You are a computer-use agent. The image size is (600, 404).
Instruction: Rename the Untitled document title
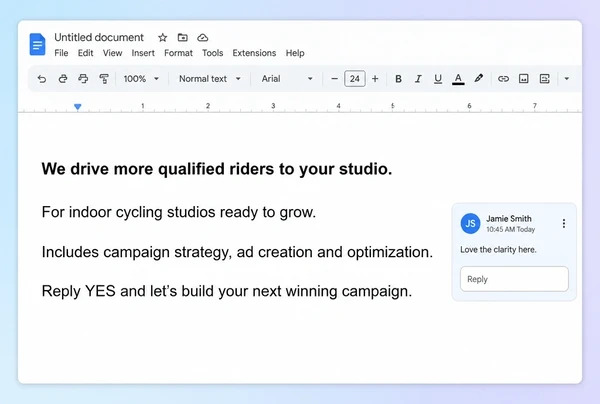click(x=99, y=37)
